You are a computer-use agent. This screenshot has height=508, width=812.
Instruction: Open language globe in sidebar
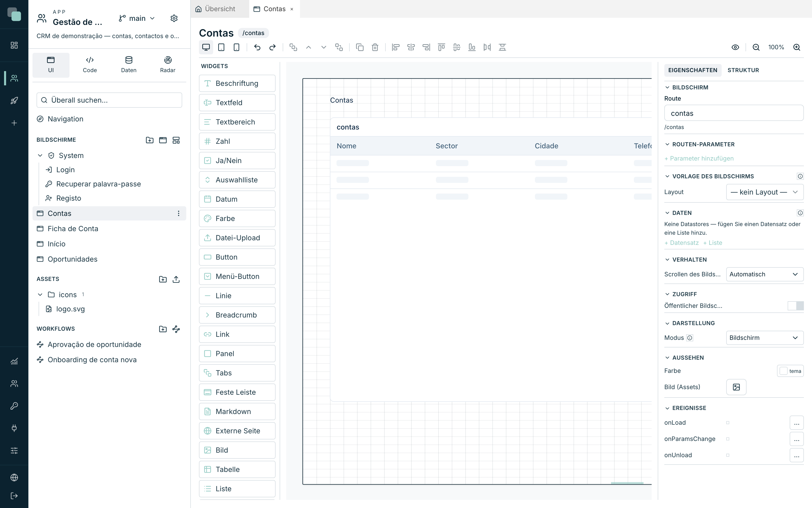pos(14,478)
